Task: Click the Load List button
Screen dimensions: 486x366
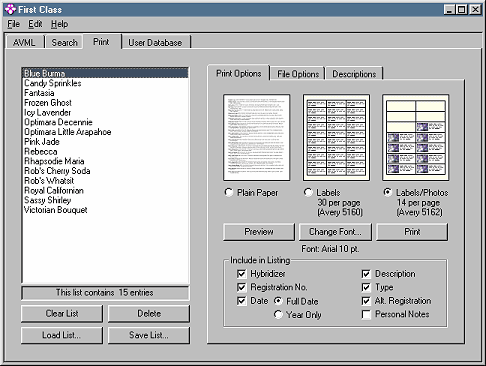Action: click(62, 335)
